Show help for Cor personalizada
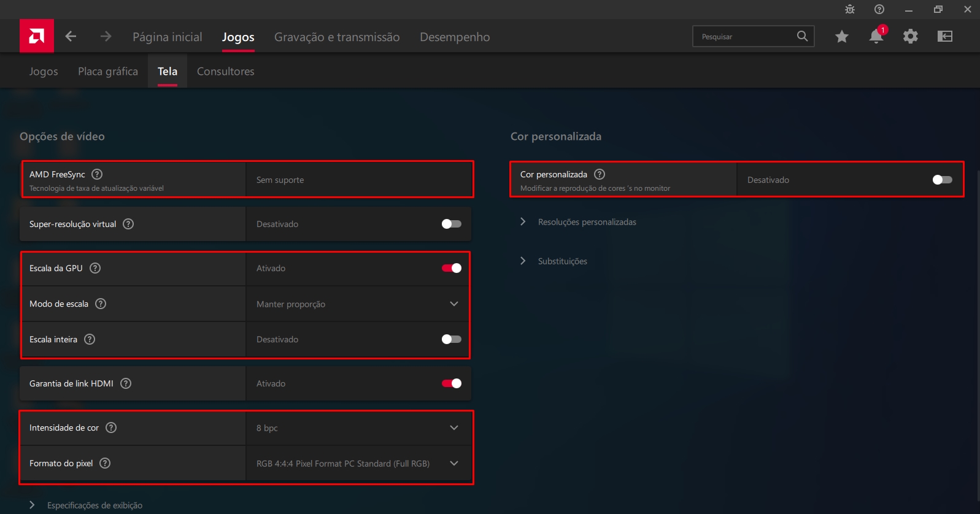 [600, 174]
